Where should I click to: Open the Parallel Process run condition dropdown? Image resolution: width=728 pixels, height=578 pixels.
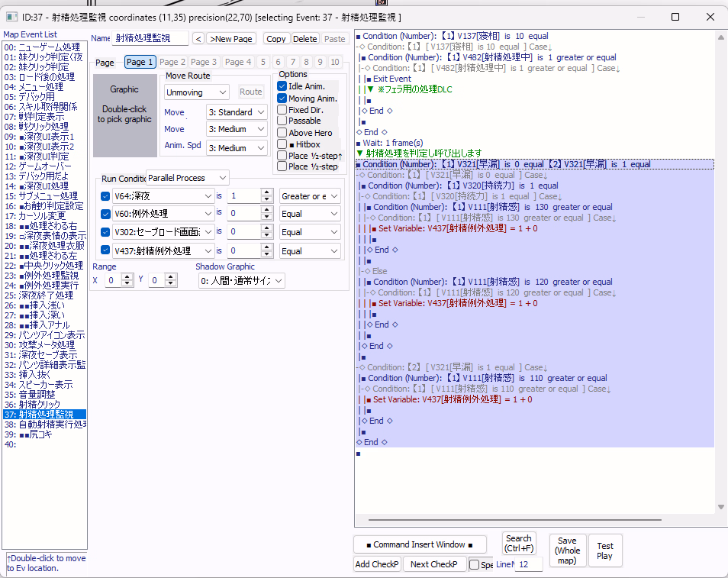pyautogui.click(x=188, y=178)
